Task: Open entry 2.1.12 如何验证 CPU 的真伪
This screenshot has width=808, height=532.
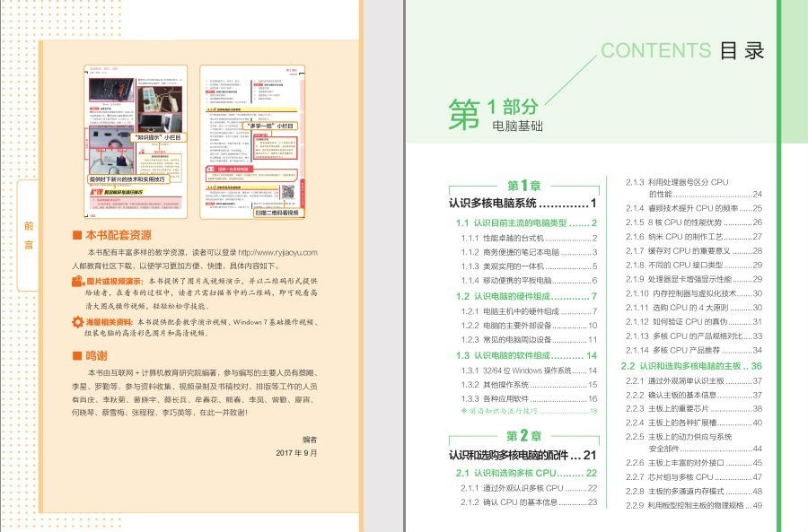Action: [694, 321]
